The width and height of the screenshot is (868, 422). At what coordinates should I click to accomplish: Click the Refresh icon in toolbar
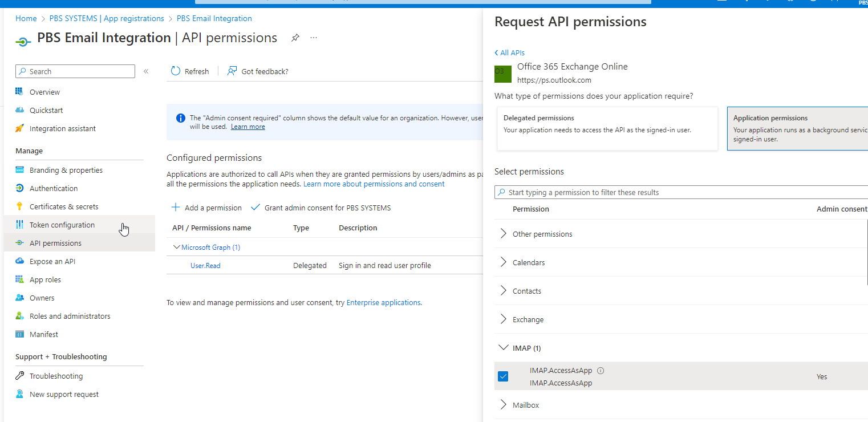(176, 71)
